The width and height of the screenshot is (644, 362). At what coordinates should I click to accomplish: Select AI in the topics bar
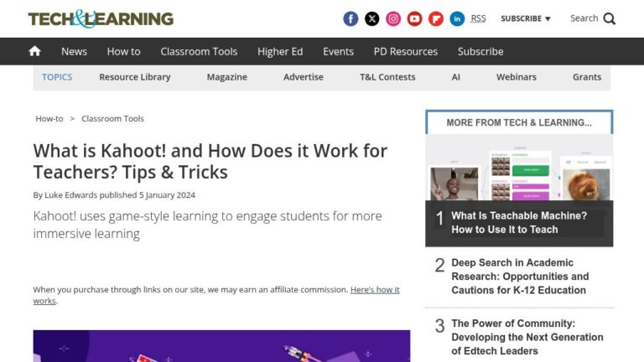pos(455,77)
